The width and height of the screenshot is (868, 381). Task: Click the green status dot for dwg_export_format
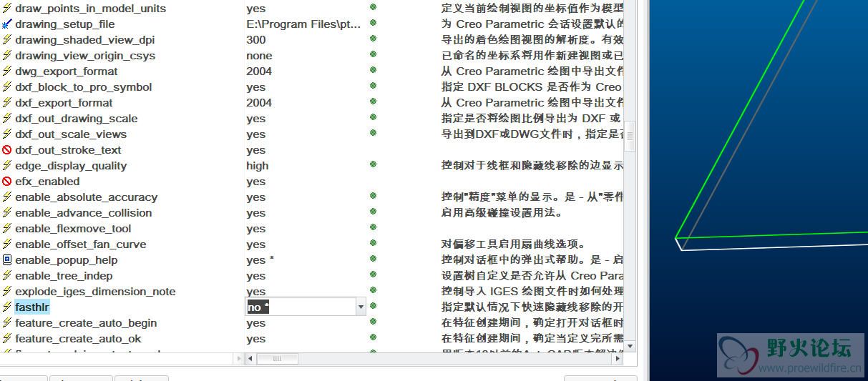(x=373, y=71)
